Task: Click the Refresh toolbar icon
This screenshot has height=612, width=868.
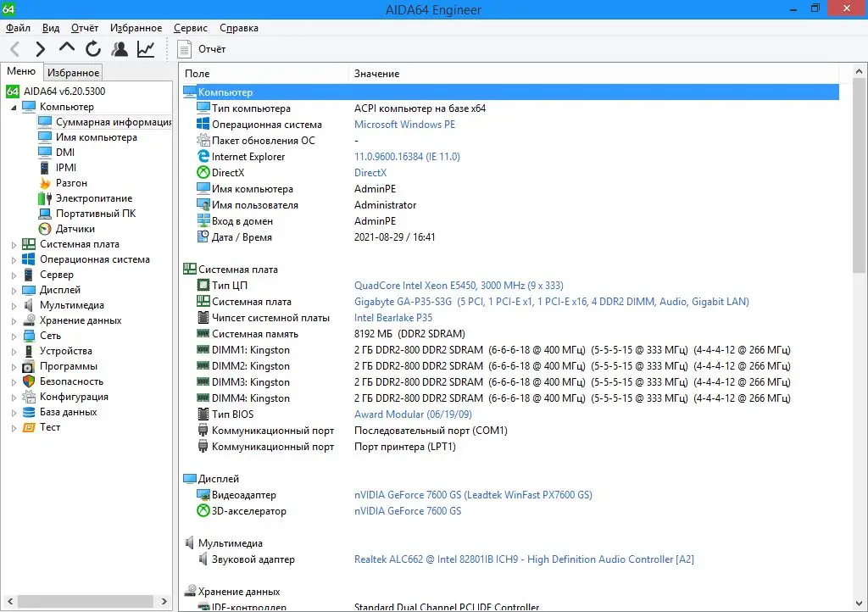Action: pyautogui.click(x=93, y=49)
